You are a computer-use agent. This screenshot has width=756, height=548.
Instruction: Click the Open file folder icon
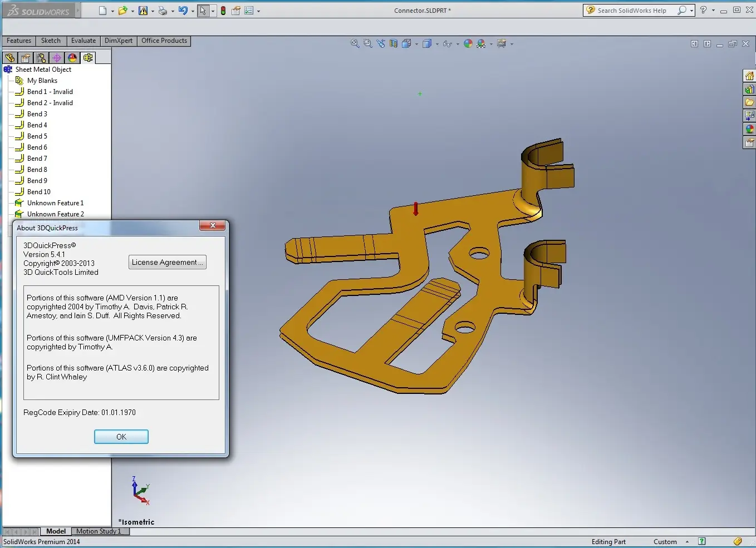point(122,11)
